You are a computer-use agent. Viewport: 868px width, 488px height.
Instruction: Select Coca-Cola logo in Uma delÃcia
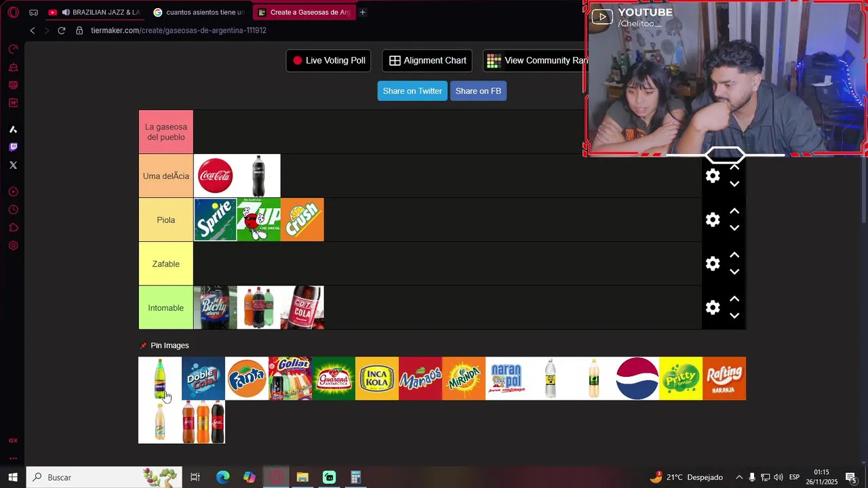pyautogui.click(x=216, y=176)
